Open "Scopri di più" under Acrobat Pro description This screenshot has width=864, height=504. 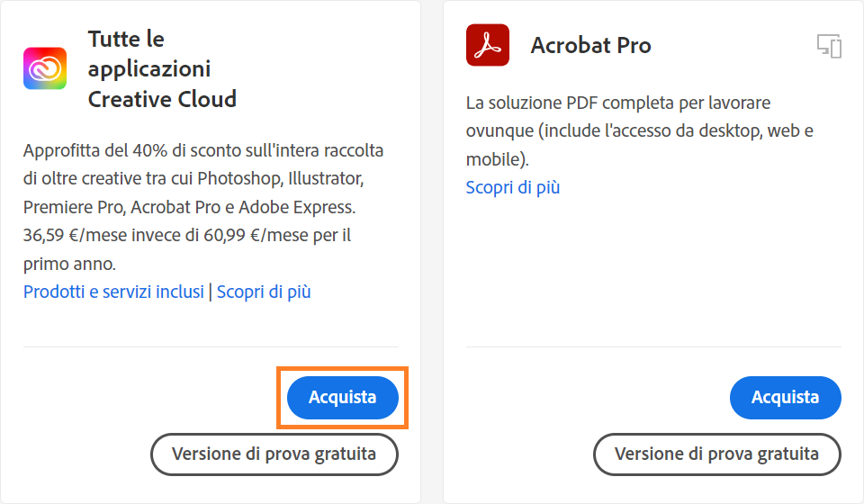click(x=513, y=187)
